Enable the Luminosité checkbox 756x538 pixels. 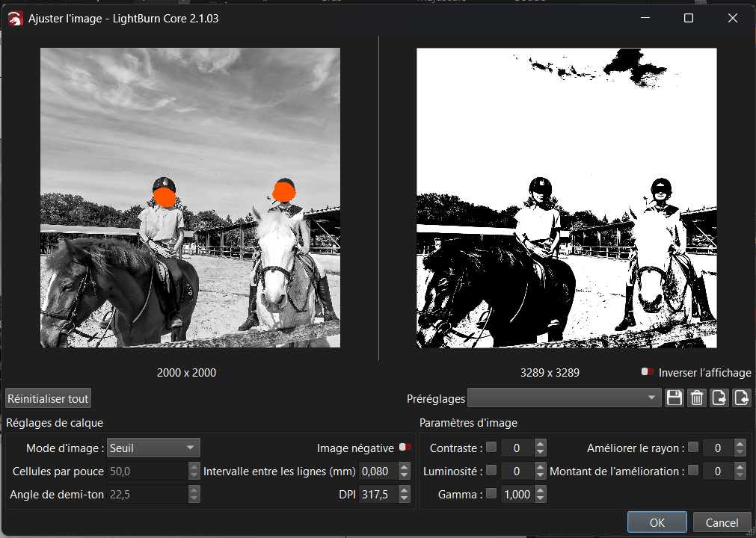491,471
